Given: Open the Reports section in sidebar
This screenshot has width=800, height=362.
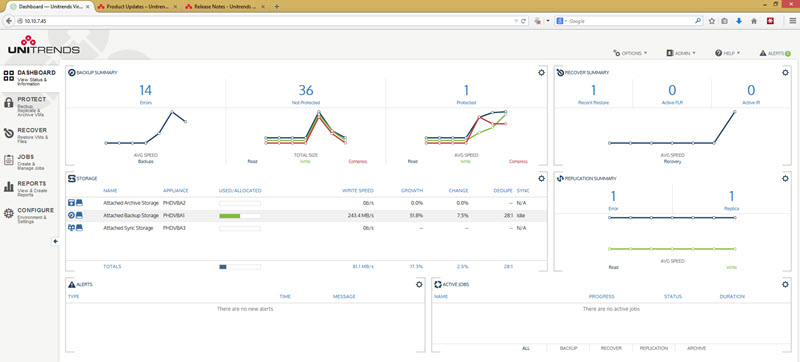Looking at the screenshot, I should click(30, 188).
